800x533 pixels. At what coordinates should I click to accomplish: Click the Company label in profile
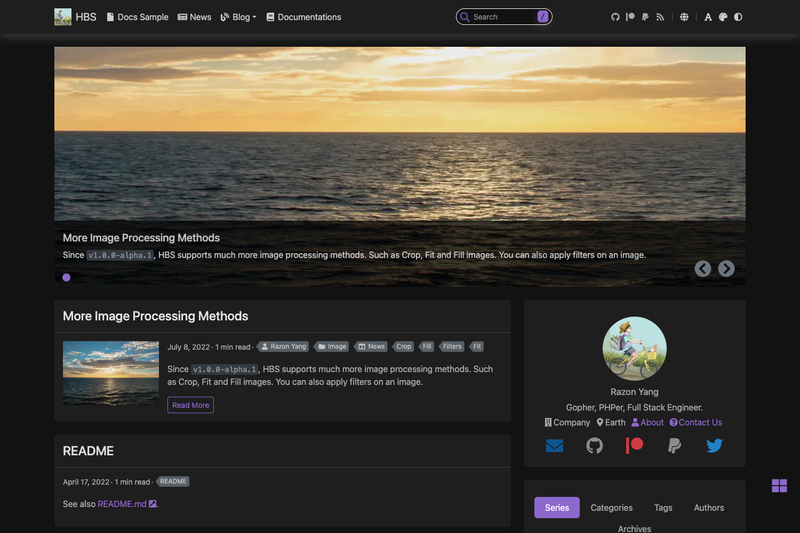[x=567, y=422]
